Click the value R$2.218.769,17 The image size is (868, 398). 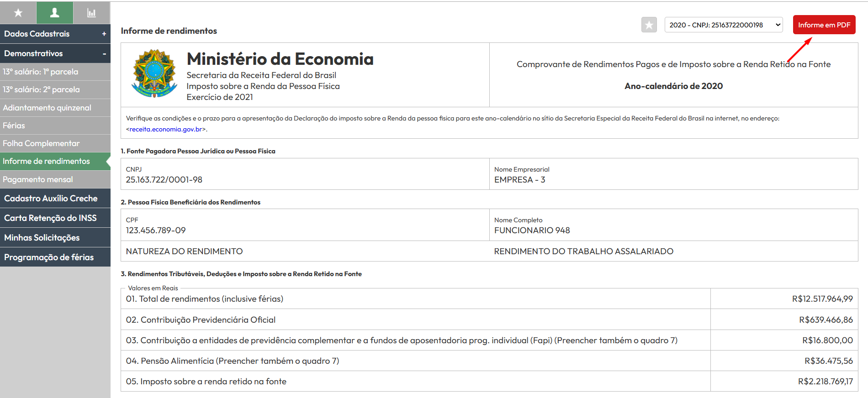point(826,382)
